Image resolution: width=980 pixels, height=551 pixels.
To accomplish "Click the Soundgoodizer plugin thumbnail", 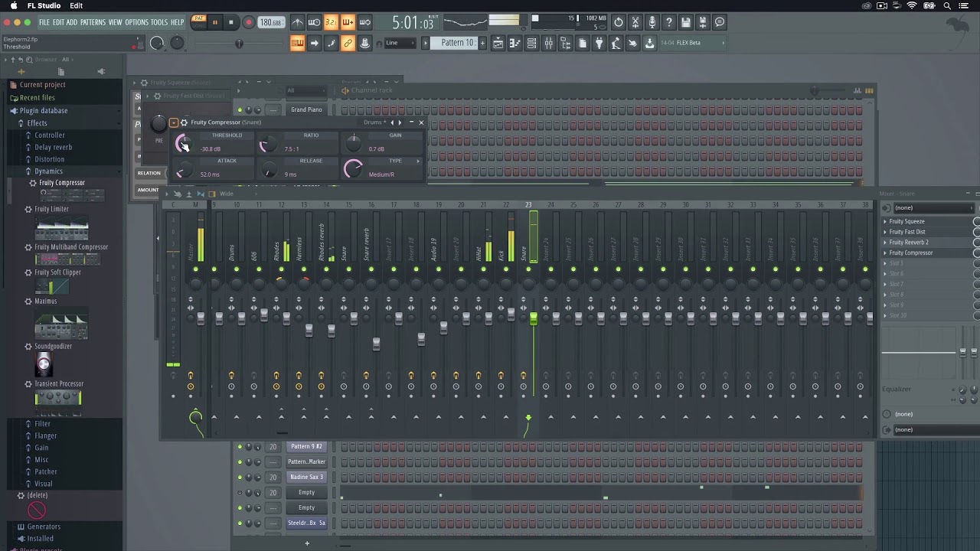I will 44,364.
